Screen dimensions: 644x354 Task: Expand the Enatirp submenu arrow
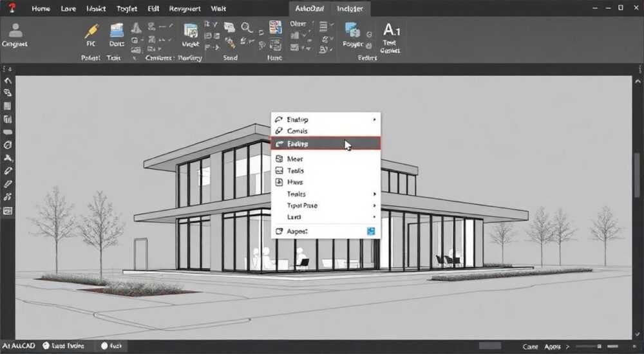click(374, 120)
